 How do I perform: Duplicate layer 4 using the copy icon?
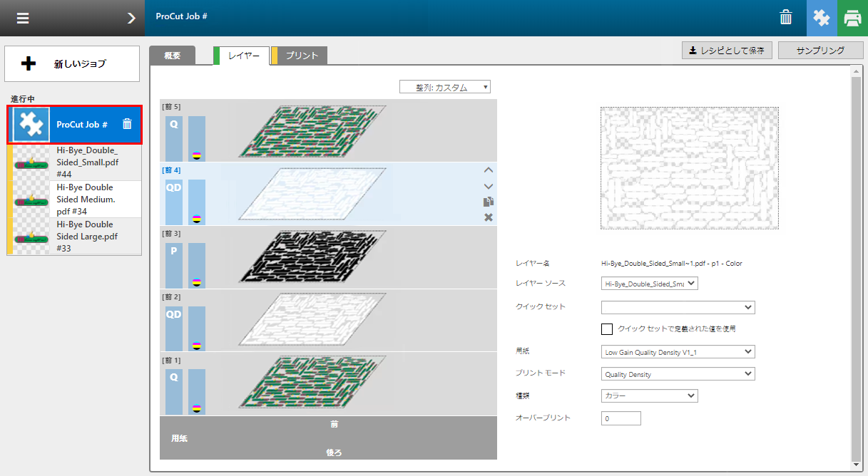click(489, 202)
